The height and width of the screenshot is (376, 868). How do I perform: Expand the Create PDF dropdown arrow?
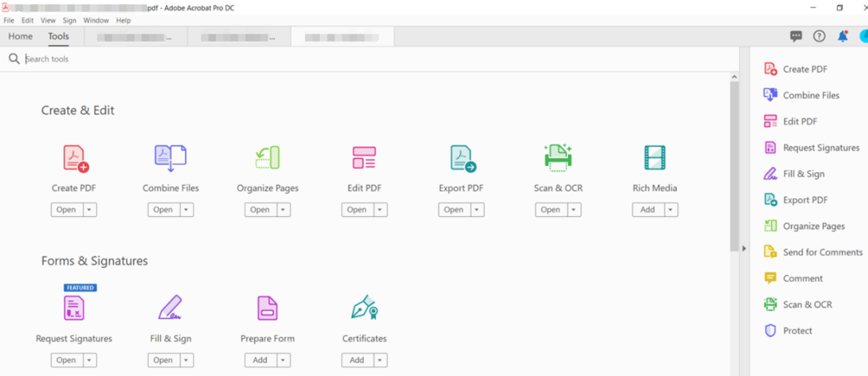pos(90,210)
